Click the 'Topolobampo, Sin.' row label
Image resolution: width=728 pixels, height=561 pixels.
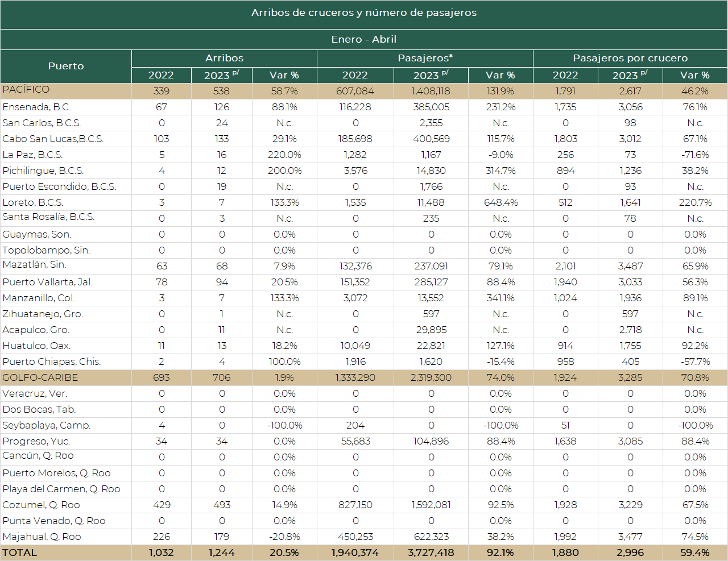click(46, 250)
